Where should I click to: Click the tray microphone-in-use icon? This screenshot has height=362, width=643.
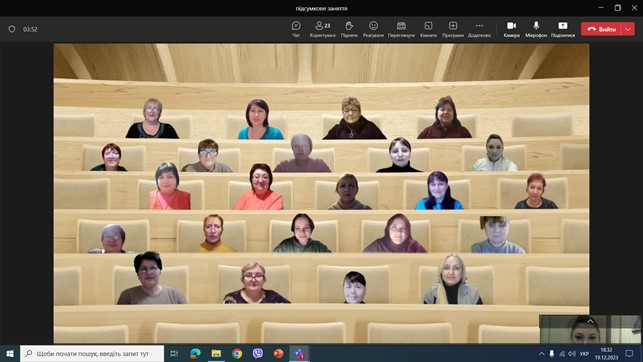click(552, 353)
